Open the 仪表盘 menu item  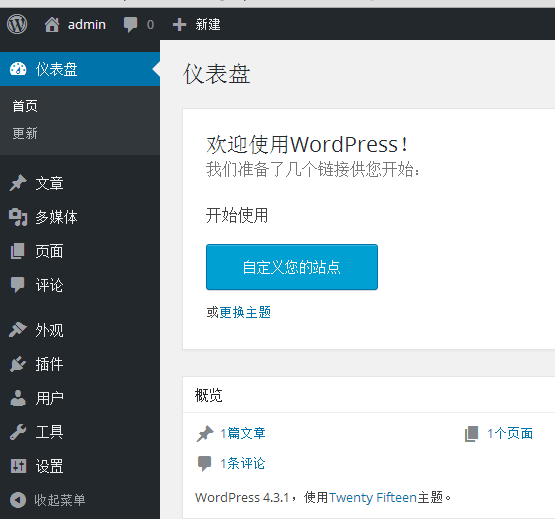tap(80, 69)
